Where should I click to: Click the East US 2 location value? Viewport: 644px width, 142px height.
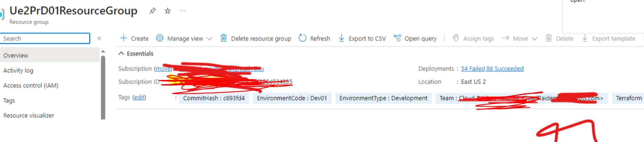click(x=473, y=82)
